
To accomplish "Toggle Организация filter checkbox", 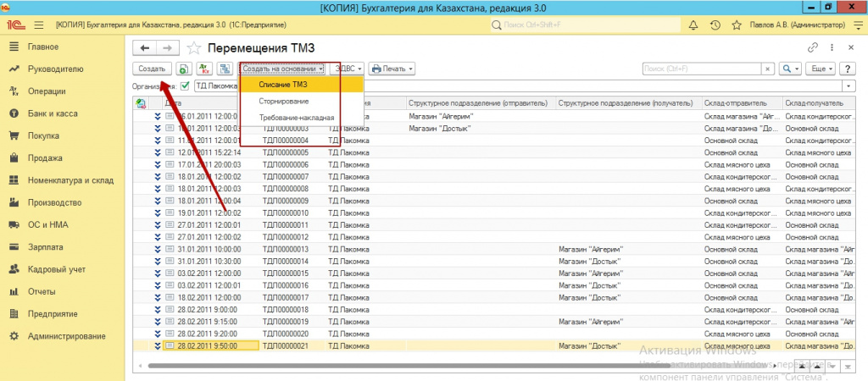I will tap(185, 86).
